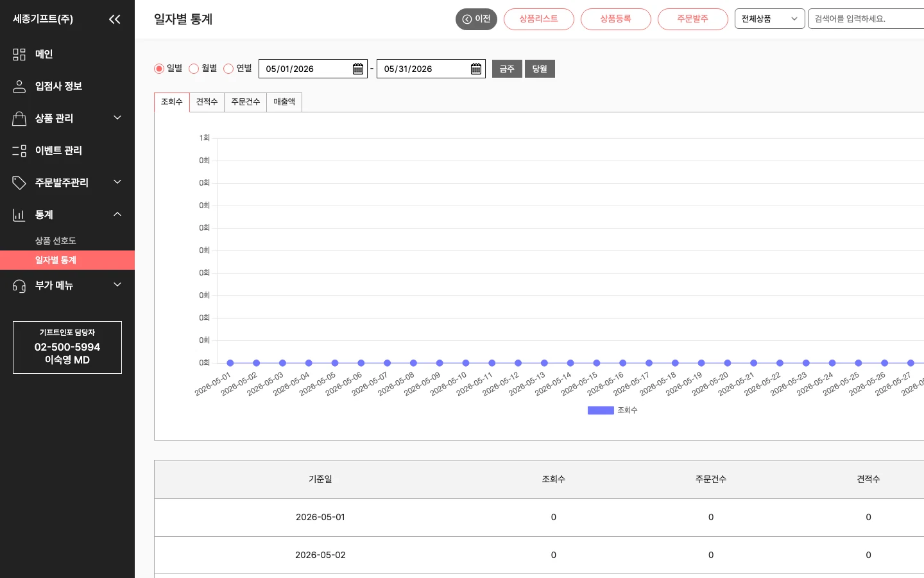The width and height of the screenshot is (924, 578).
Task: Click chart data point for 2026-05-01
Action: (x=230, y=363)
